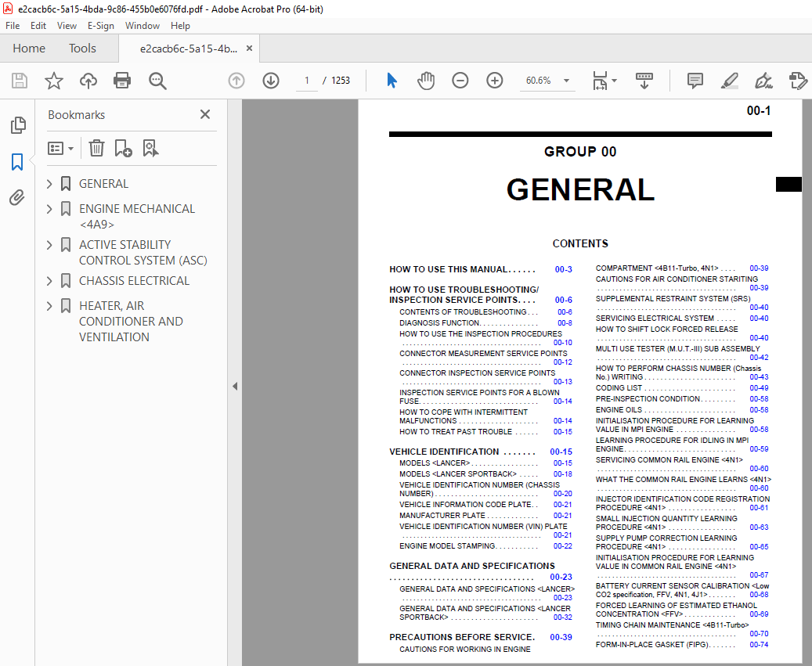Delete the selected bookmark

point(96,149)
